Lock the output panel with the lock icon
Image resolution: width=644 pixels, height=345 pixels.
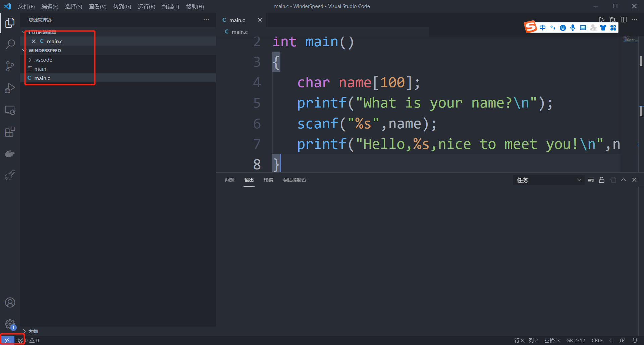click(601, 180)
